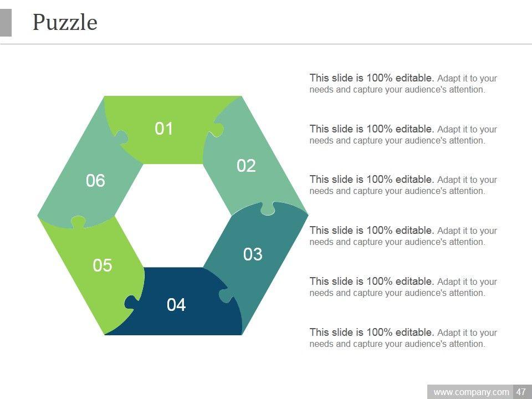The width and height of the screenshot is (532, 399).
Task: Select the dark navy puzzle piece 04
Action: click(x=176, y=304)
